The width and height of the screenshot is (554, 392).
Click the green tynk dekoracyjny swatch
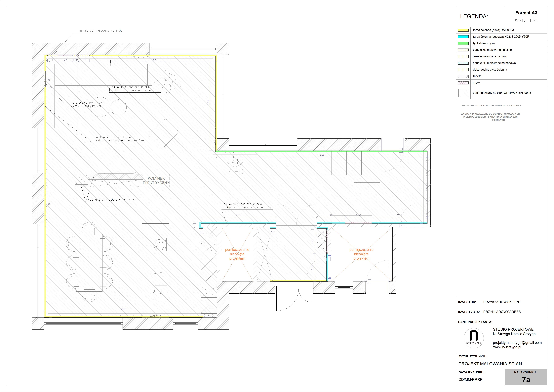(x=463, y=43)
